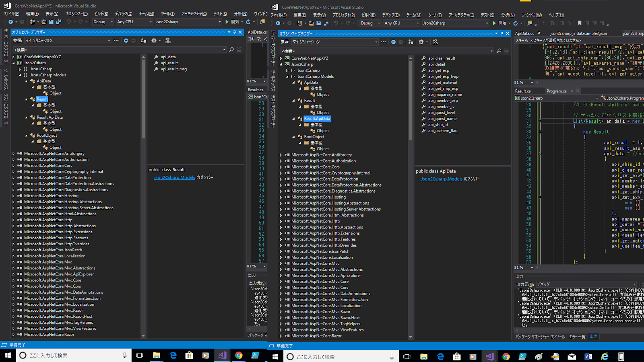
Task: Click Open File icon in left window toolbar
Action: click(44, 22)
